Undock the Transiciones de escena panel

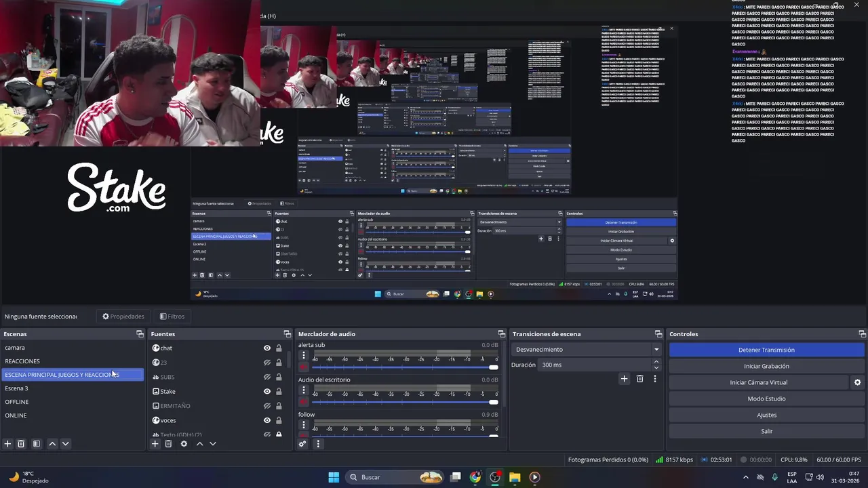658,334
